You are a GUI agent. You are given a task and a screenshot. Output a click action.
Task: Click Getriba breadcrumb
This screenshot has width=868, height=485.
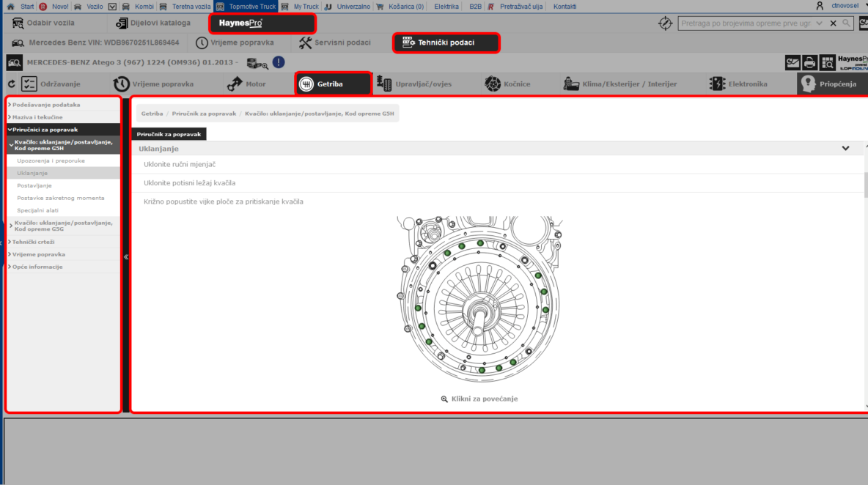click(152, 114)
